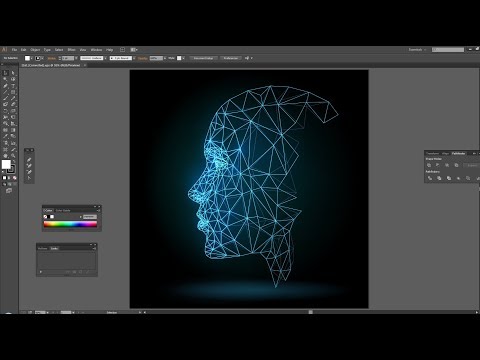Select the Lasso tool

tap(13, 79)
